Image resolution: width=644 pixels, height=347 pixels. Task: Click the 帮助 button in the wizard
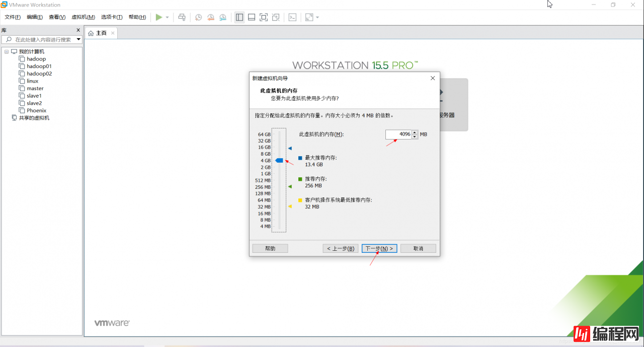tap(270, 248)
